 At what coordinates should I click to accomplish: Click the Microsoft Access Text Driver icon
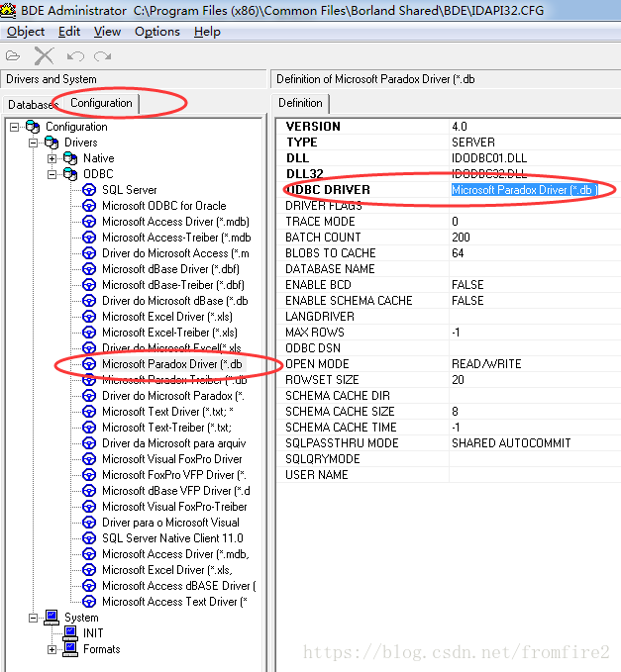89,602
